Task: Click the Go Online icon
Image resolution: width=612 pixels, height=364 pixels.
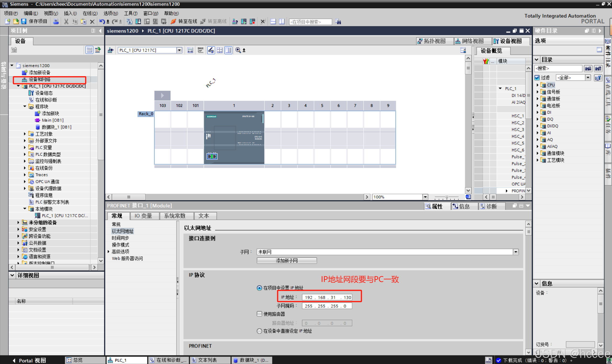Action: (x=173, y=22)
